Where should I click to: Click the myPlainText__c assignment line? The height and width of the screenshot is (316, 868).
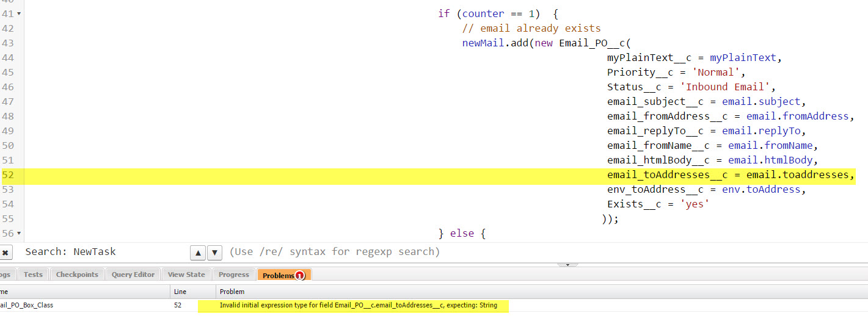[x=695, y=57]
